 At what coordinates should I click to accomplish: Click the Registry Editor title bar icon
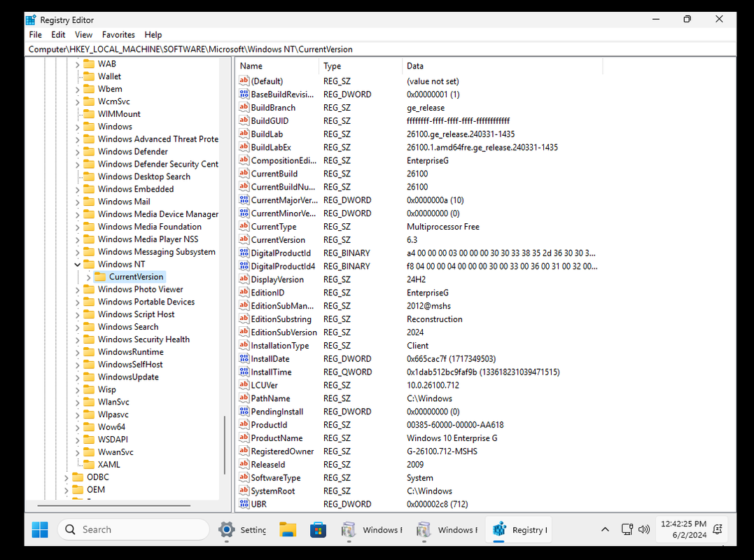coord(31,20)
